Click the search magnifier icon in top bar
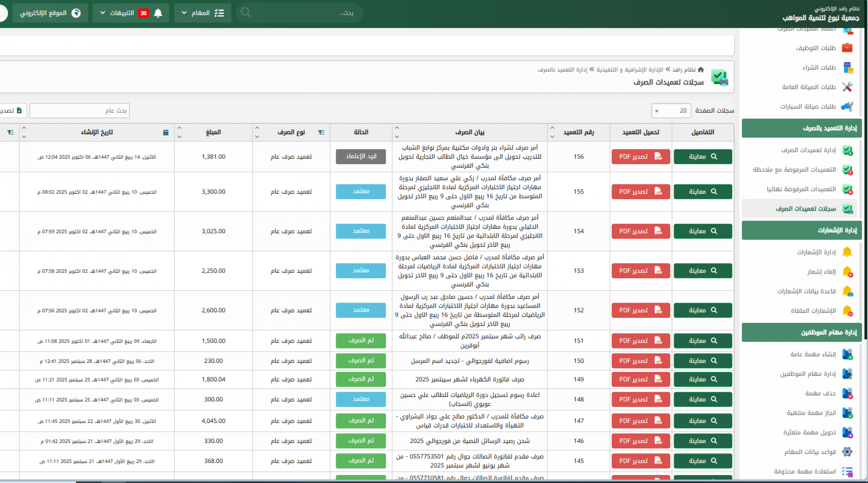 click(246, 12)
